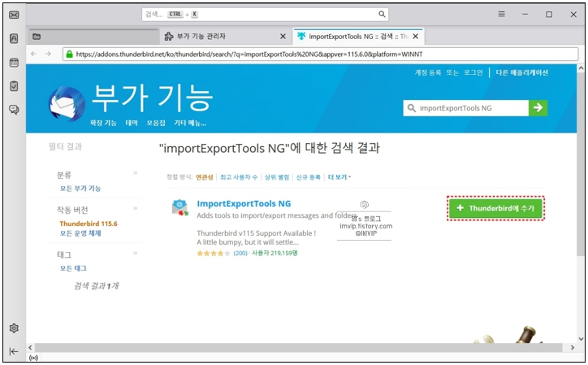Click the 사용자 219,159명 text
This screenshot has width=588, height=365.
pyautogui.click(x=275, y=253)
